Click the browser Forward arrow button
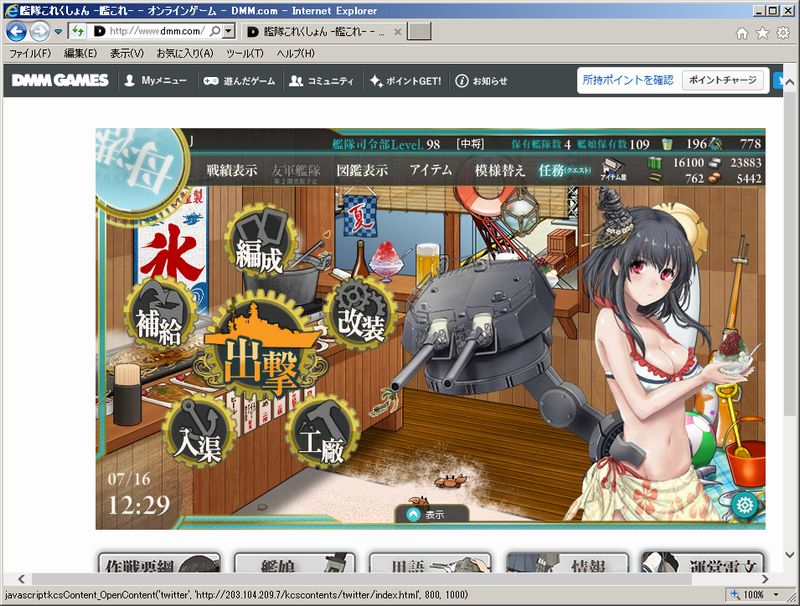800x606 pixels. [39, 32]
